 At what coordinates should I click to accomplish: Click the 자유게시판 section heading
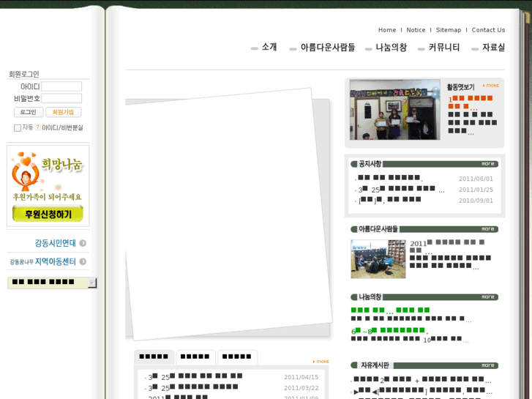(375, 365)
